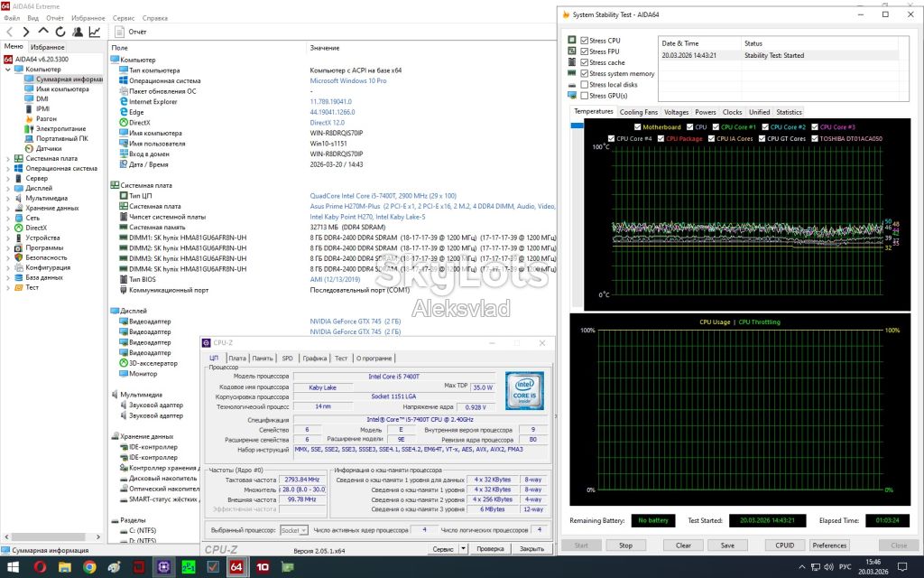Open the graph chart icon in AIDA64 toolbar
The width and height of the screenshot is (924, 578).
point(94,32)
